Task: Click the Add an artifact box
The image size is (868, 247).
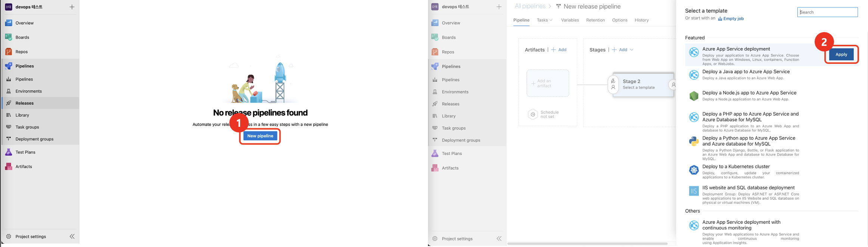Action: pyautogui.click(x=548, y=83)
